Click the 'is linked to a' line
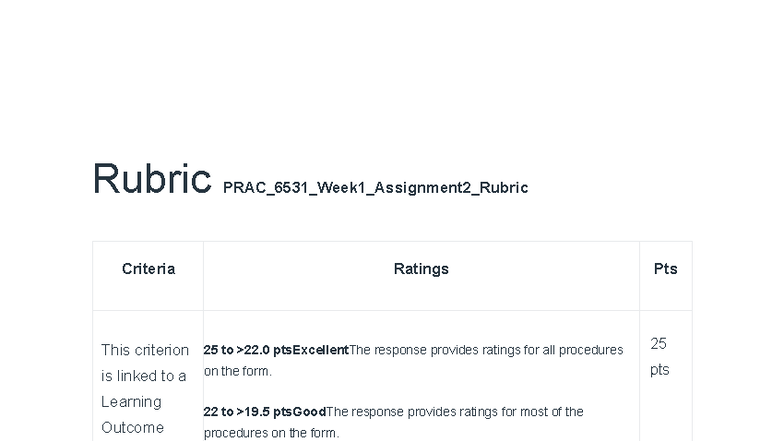 coord(144,376)
